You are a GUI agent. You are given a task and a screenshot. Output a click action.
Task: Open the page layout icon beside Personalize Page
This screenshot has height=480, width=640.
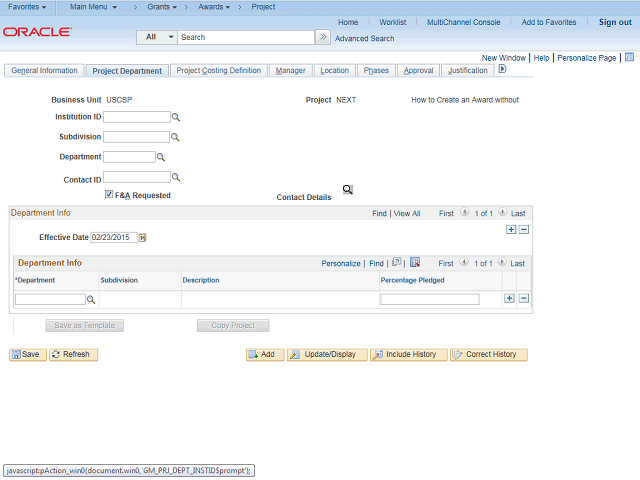pyautogui.click(x=629, y=57)
